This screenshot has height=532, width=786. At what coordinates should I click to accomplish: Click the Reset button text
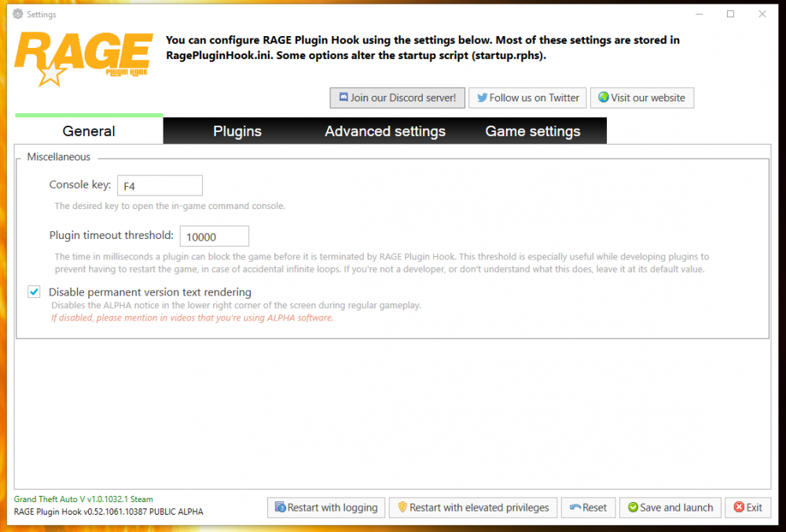(594, 508)
